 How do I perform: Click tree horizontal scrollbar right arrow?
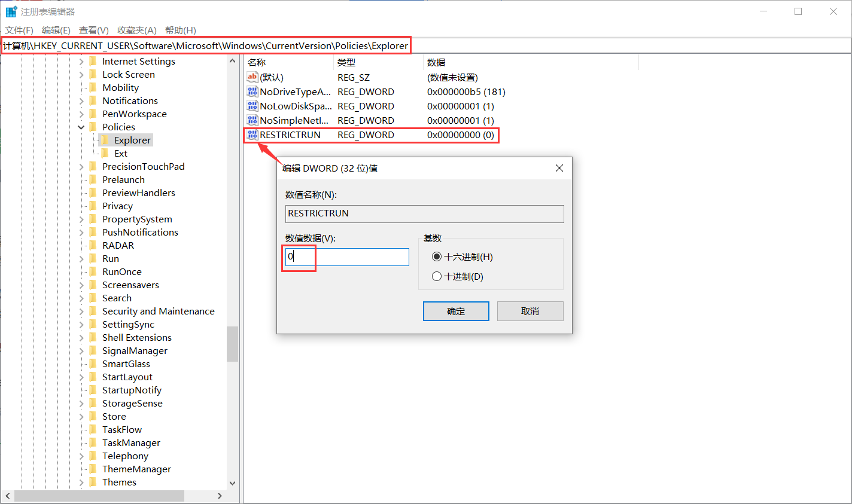pos(220,496)
